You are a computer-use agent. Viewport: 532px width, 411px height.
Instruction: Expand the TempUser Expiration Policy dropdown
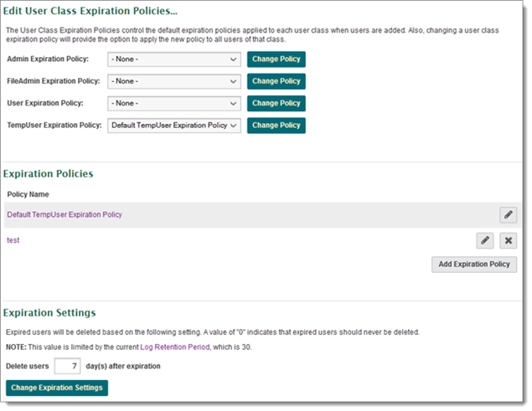coord(174,125)
